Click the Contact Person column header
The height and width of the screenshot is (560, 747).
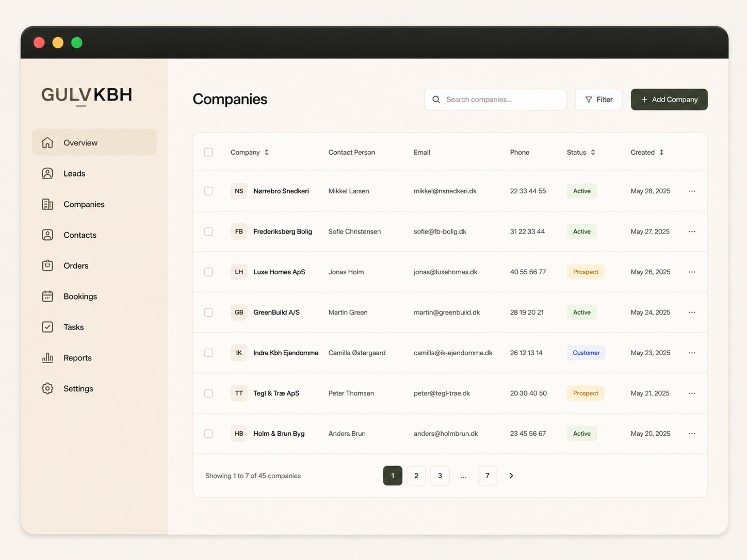(352, 152)
